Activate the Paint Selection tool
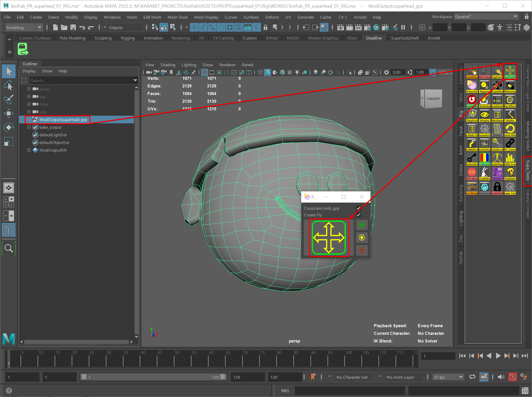532x397 pixels. coord(9,100)
